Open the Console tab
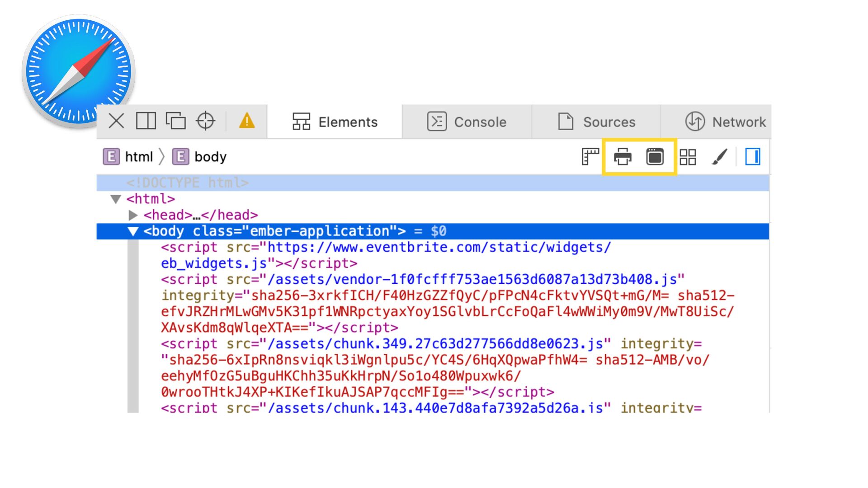Viewport: 868px width, 488px height. coord(467,122)
